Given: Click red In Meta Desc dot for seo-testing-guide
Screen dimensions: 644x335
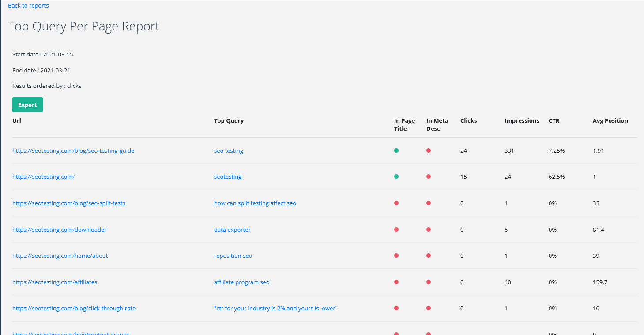Looking at the screenshot, I should (429, 151).
